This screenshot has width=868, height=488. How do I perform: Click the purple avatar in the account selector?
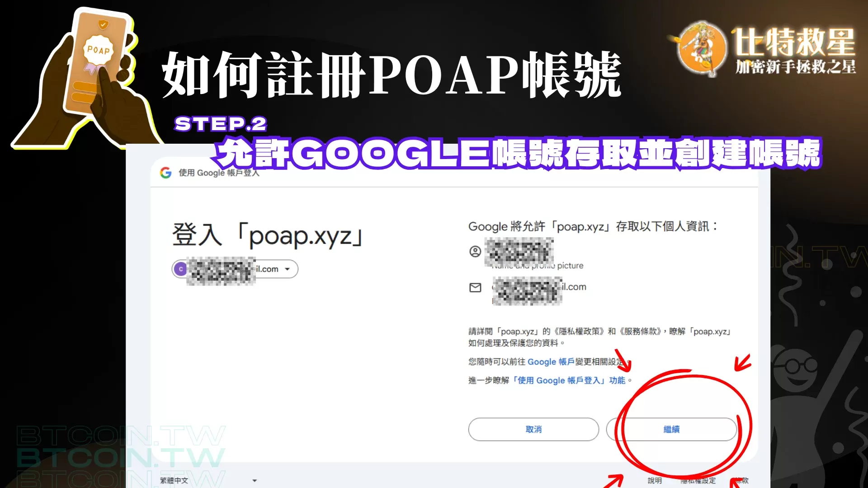tap(181, 269)
